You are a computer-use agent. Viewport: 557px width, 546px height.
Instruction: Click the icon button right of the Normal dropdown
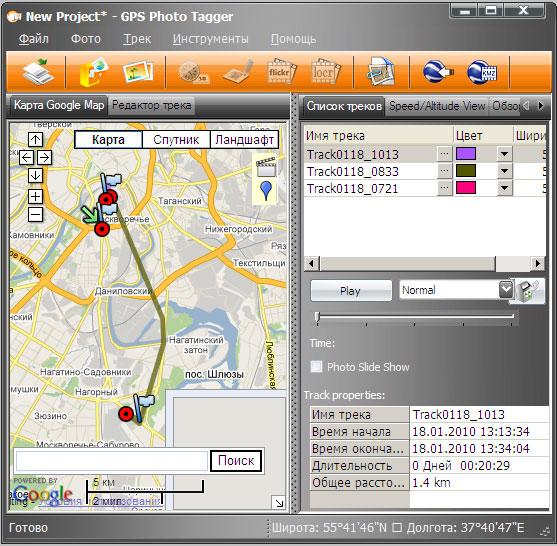coord(527,291)
